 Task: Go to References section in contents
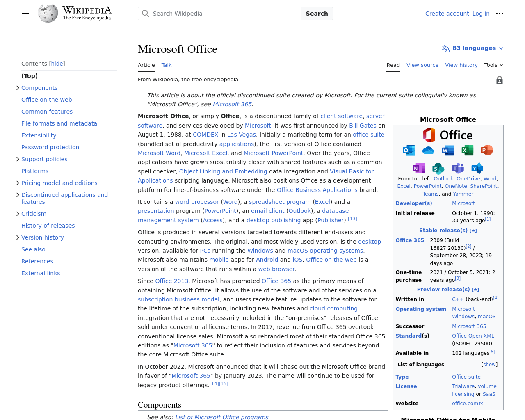tap(37, 261)
